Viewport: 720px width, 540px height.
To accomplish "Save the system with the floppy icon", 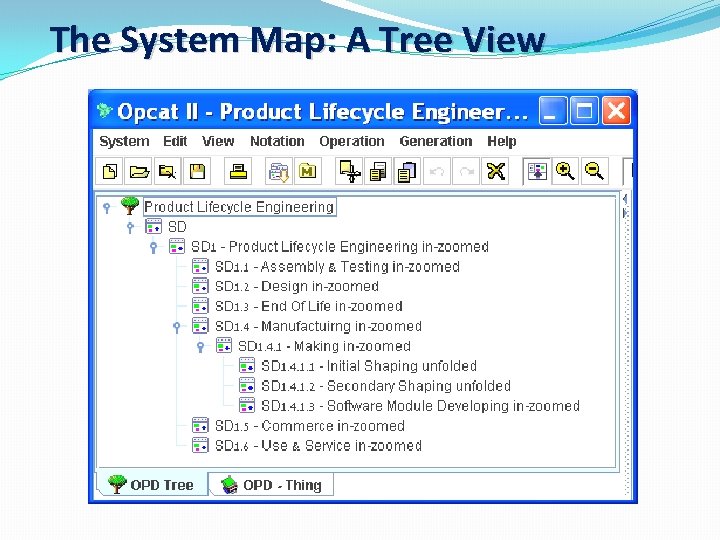I will [x=197, y=171].
